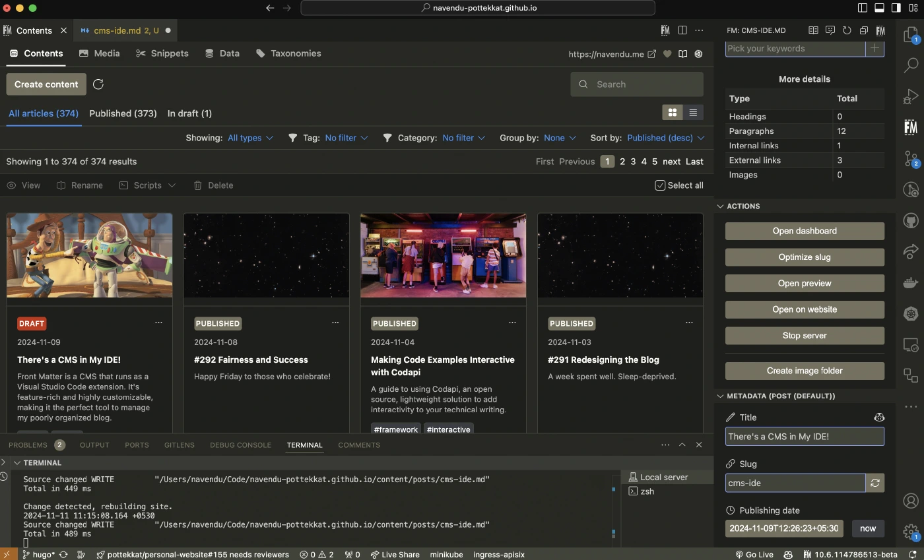924x560 pixels.
Task: Click the AI title suggestion icon beside Title
Action: (878, 417)
